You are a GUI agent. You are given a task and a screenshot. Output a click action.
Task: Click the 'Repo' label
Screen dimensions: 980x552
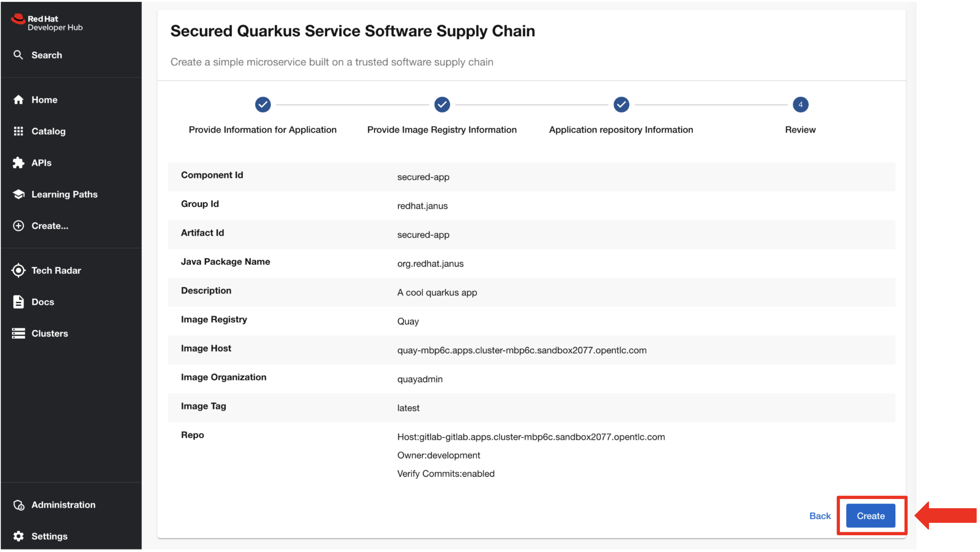[x=192, y=435]
